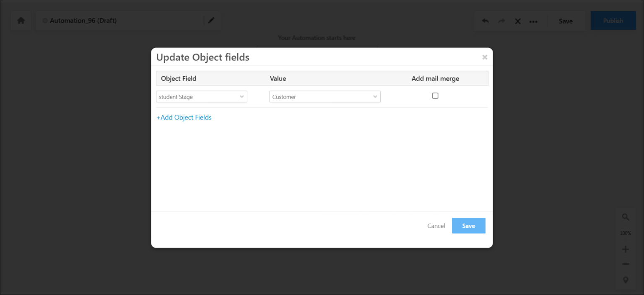Screen dimensions: 644x295
Task: Click the home icon in top bar
Action: point(21,21)
